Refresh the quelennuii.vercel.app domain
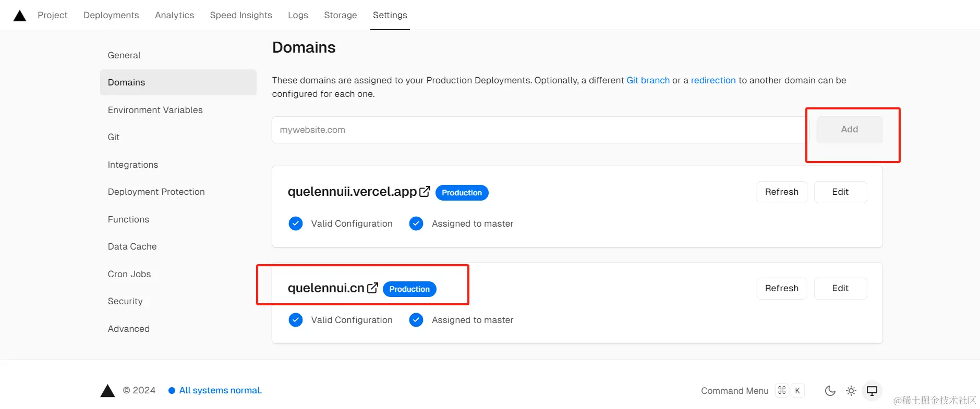 click(x=781, y=192)
